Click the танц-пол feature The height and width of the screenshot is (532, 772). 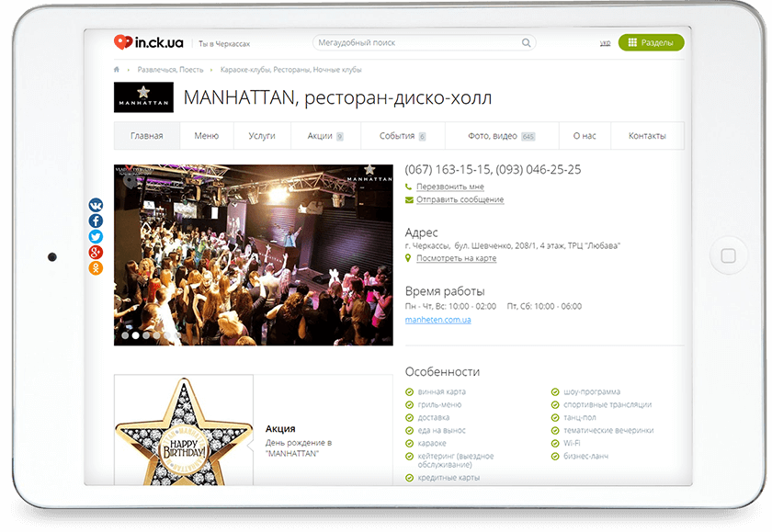(x=580, y=417)
